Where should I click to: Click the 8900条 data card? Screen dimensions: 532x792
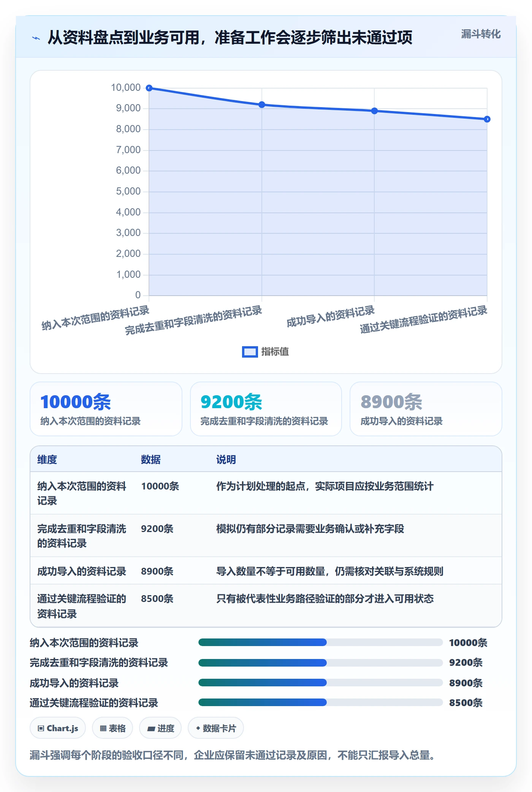tap(426, 409)
